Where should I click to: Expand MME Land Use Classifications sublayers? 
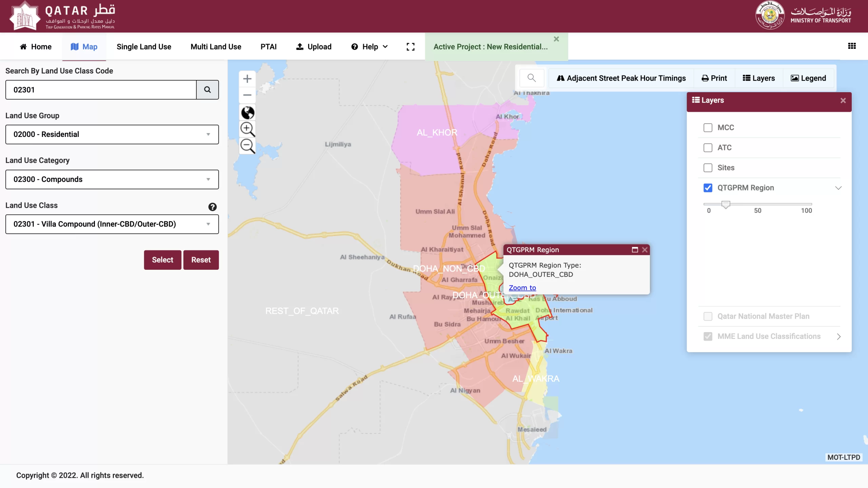click(x=839, y=337)
